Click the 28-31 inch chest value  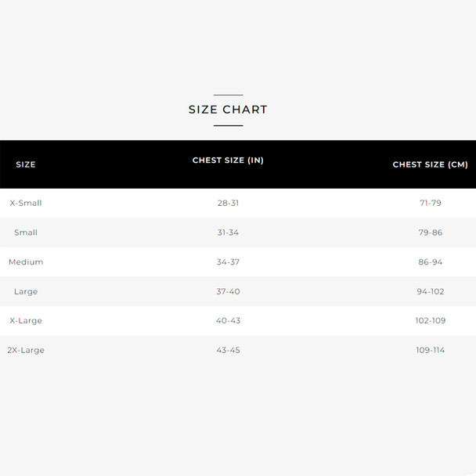tap(228, 203)
